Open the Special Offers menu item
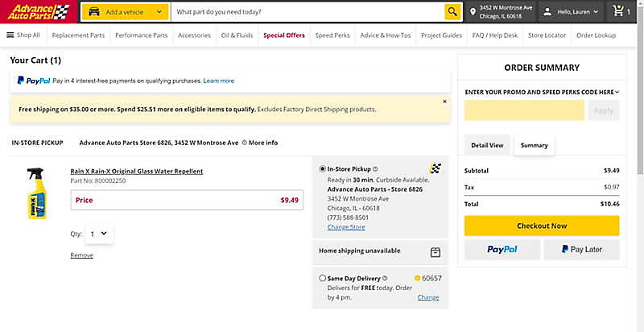Viewport: 644px width, 332px height. (283, 35)
